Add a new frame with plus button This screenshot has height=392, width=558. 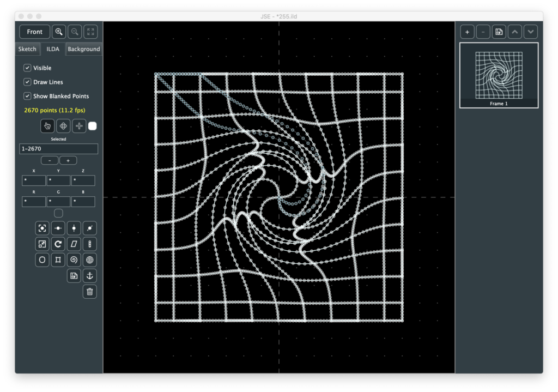[x=467, y=32]
